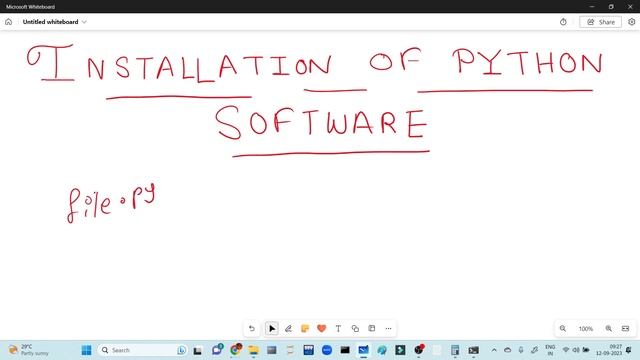Open the volume speaker tray icon
The height and width of the screenshot is (360, 640).
click(576, 350)
